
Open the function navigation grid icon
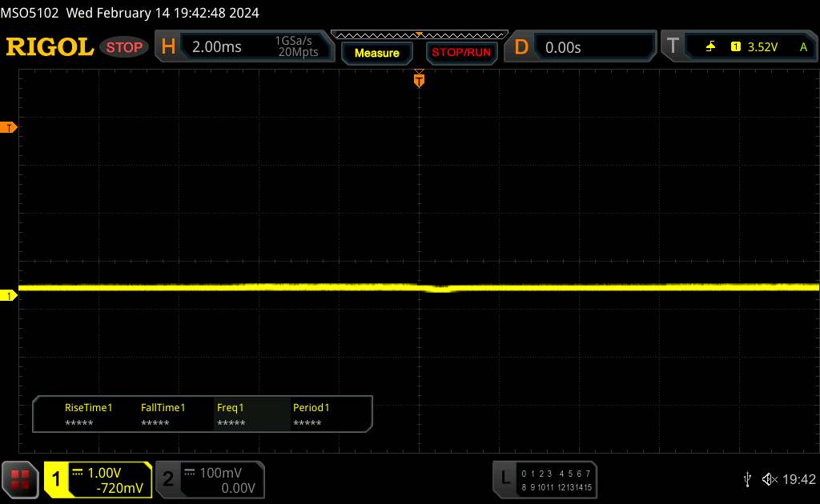coord(22,479)
